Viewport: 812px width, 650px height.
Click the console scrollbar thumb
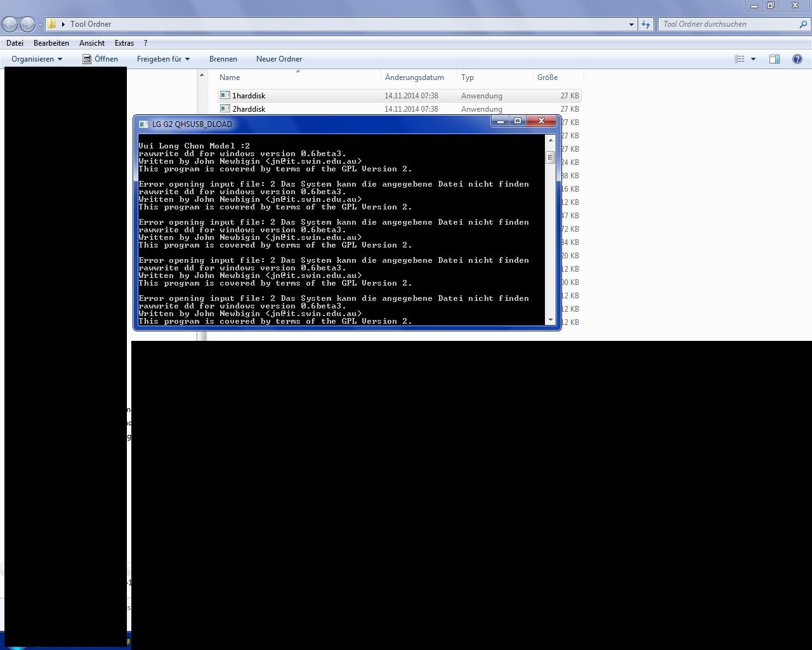point(550,157)
